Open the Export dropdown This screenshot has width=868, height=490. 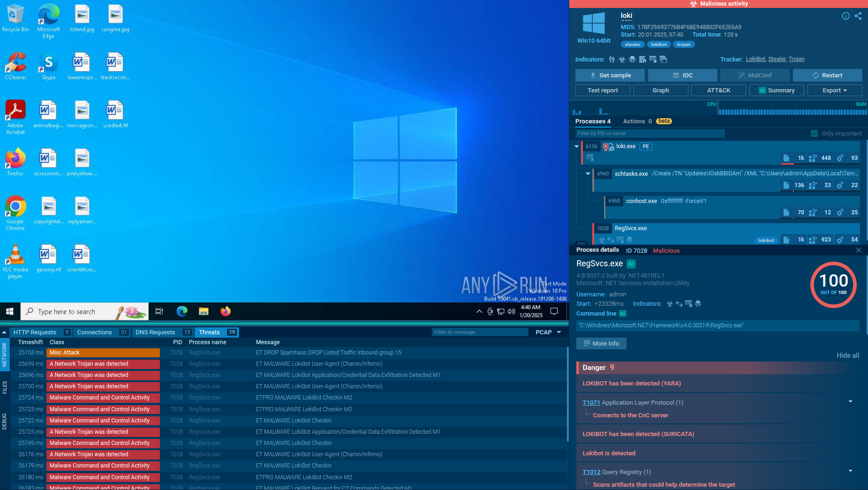pos(834,90)
